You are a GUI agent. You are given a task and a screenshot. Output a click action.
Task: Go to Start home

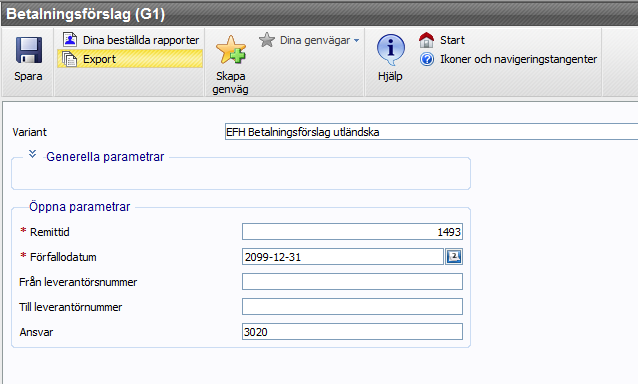[442, 40]
